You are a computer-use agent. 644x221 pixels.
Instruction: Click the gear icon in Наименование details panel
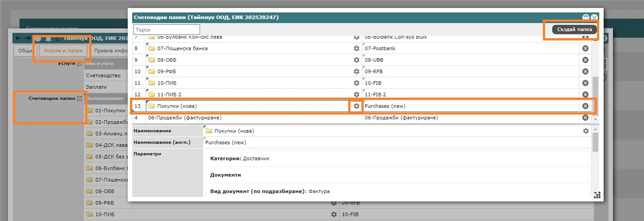[586, 131]
